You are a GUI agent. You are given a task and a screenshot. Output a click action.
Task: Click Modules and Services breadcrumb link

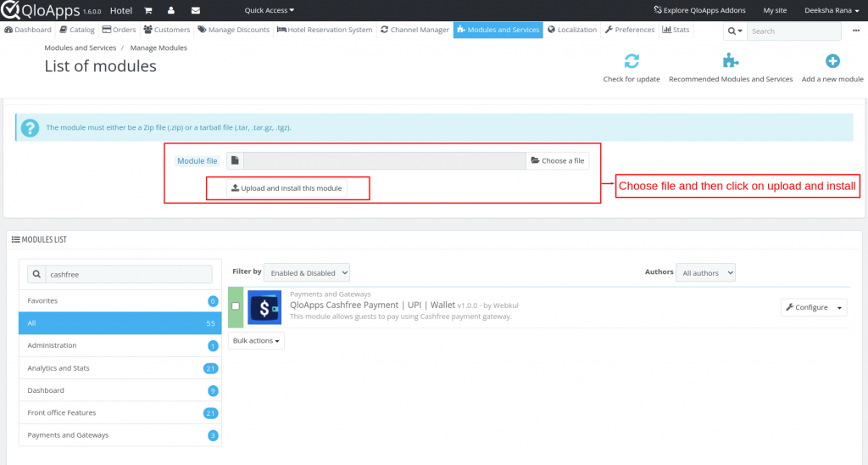pyautogui.click(x=81, y=48)
